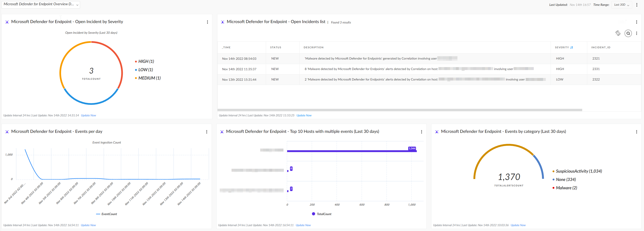The image size is (644, 231).
Task: Click Update Now in the Events by category widget
Action: (x=518, y=225)
